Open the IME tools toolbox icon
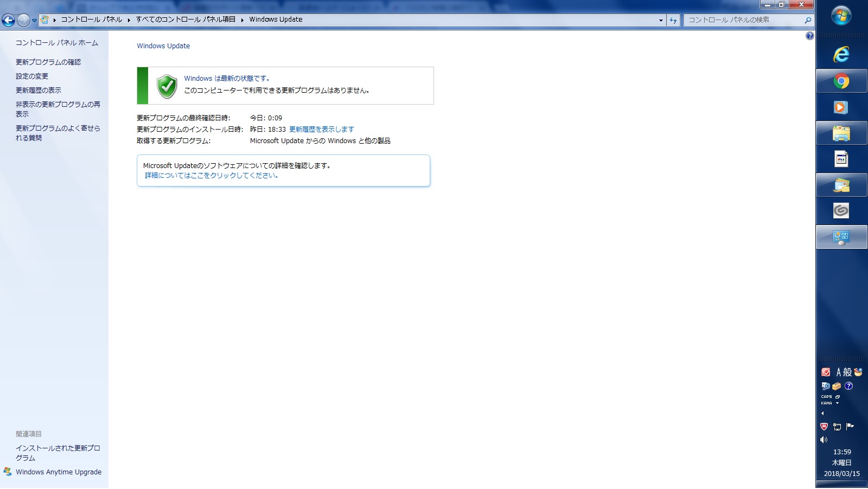Viewport: 868px width, 489px height. click(x=837, y=386)
